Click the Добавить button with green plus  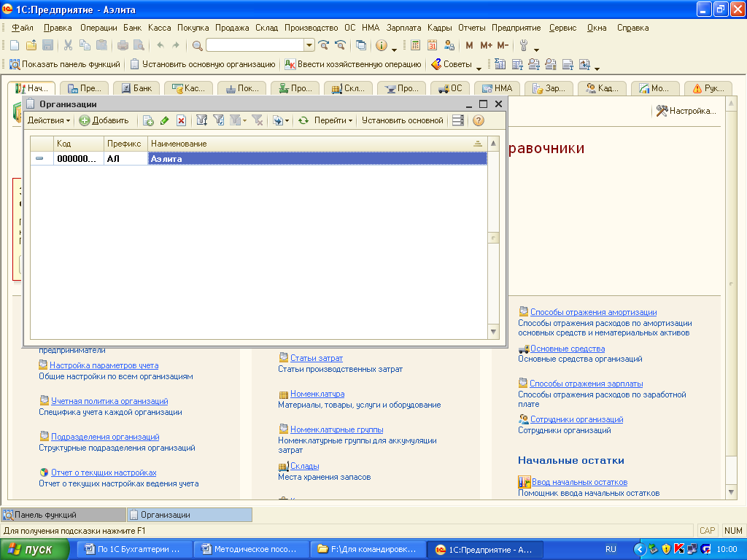(x=104, y=120)
